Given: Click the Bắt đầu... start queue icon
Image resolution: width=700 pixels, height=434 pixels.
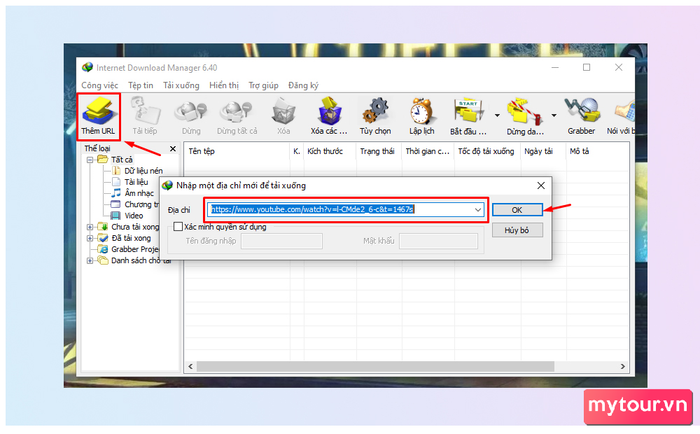Looking at the screenshot, I should [468, 116].
